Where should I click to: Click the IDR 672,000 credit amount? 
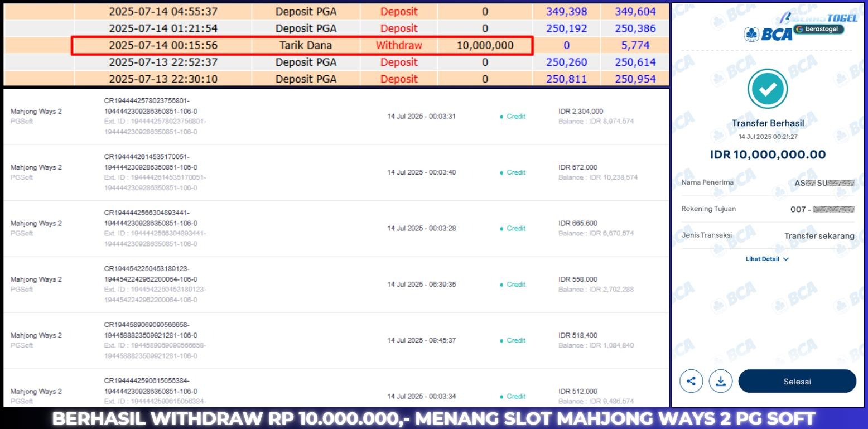pos(578,167)
